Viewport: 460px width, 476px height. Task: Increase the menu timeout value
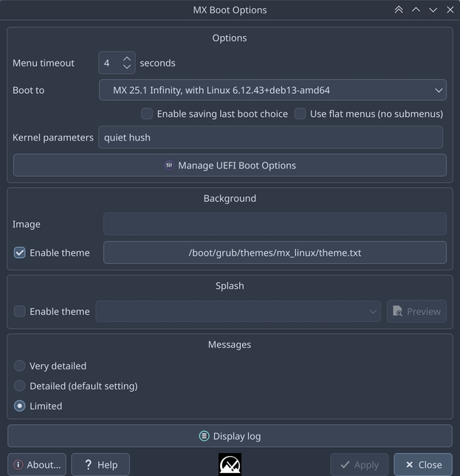pyautogui.click(x=127, y=59)
